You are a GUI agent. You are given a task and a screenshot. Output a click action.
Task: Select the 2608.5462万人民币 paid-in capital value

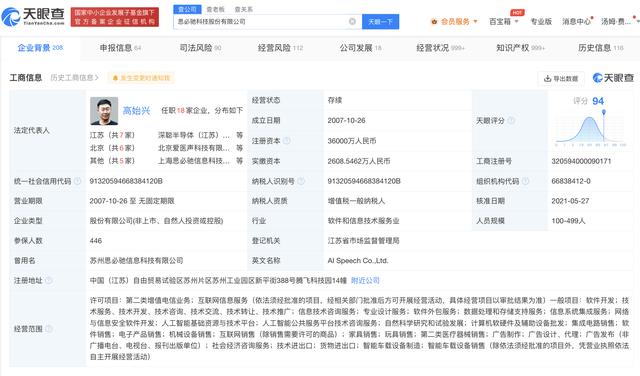[x=359, y=161]
